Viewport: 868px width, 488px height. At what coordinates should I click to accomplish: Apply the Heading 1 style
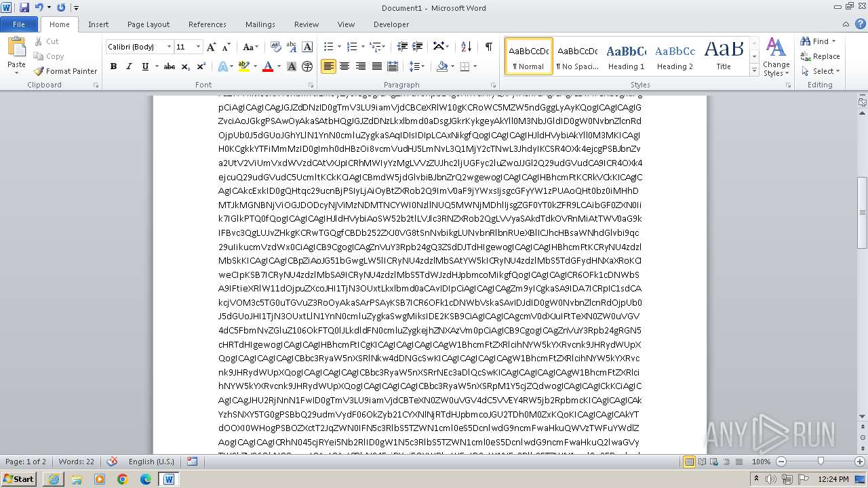(626, 56)
